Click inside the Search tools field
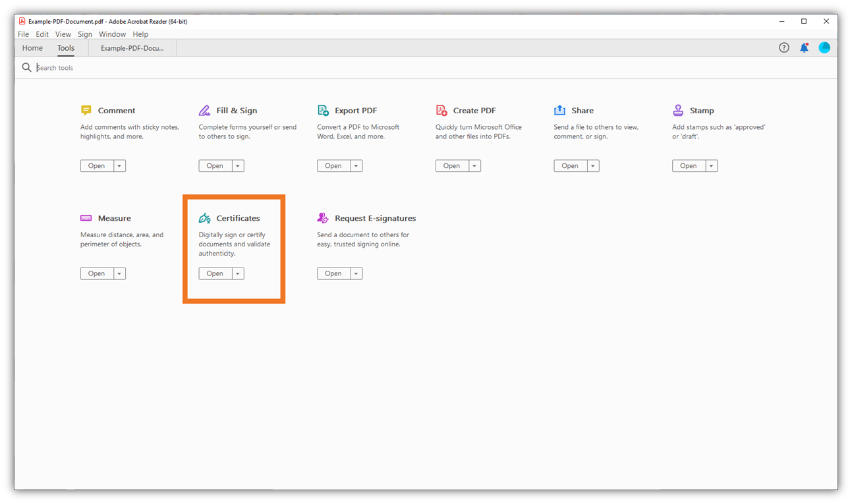852x504 pixels. pyautogui.click(x=79, y=67)
